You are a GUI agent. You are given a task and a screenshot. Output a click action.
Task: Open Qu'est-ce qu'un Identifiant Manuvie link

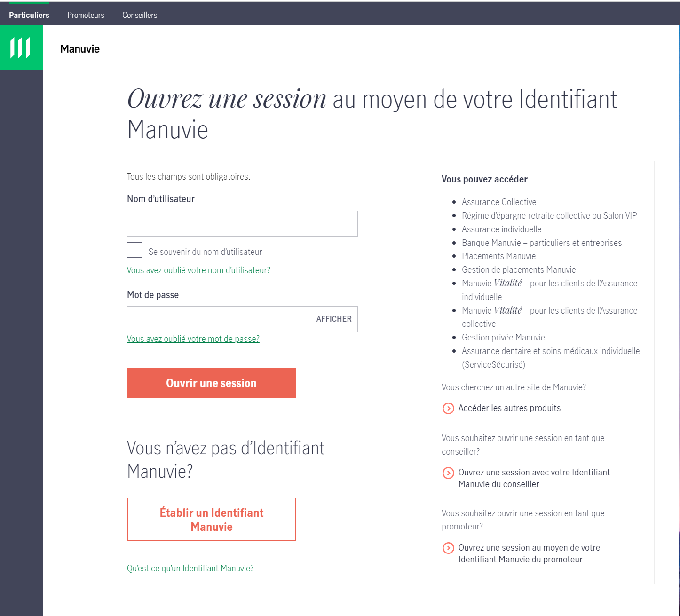click(190, 569)
